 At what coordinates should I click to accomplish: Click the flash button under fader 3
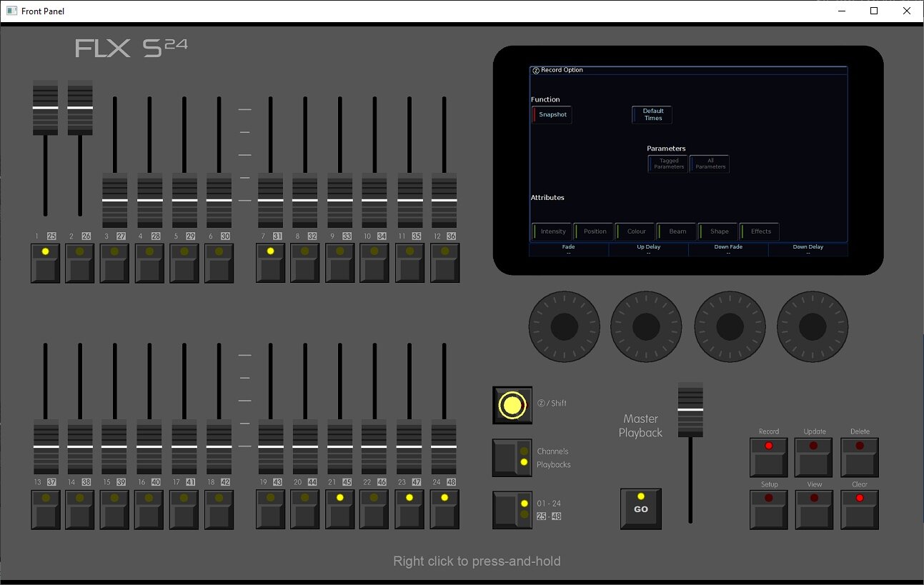click(x=114, y=263)
